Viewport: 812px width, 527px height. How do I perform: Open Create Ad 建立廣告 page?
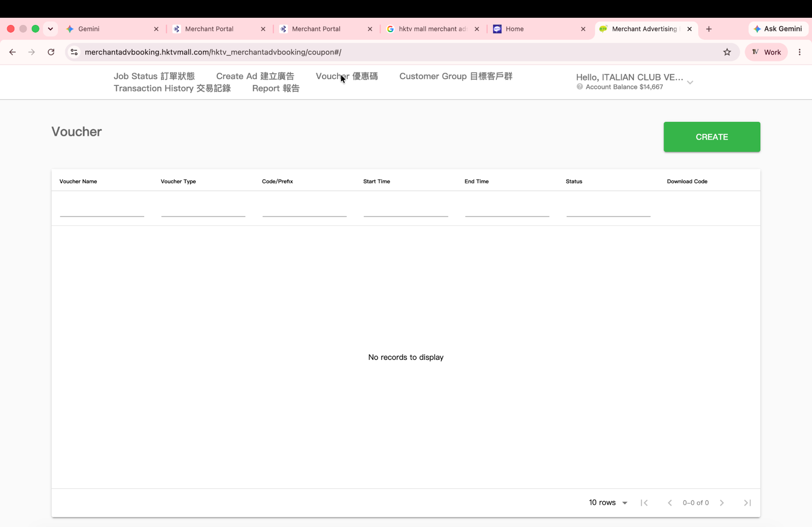[x=255, y=76]
